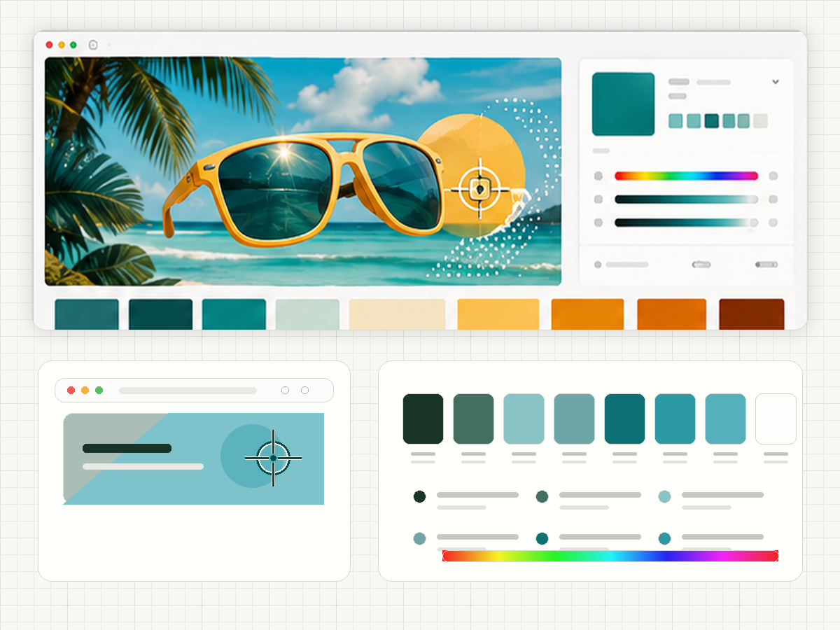
Task: Click the eyedropper crosshair target on the beach photo
Action: pyautogui.click(x=479, y=189)
